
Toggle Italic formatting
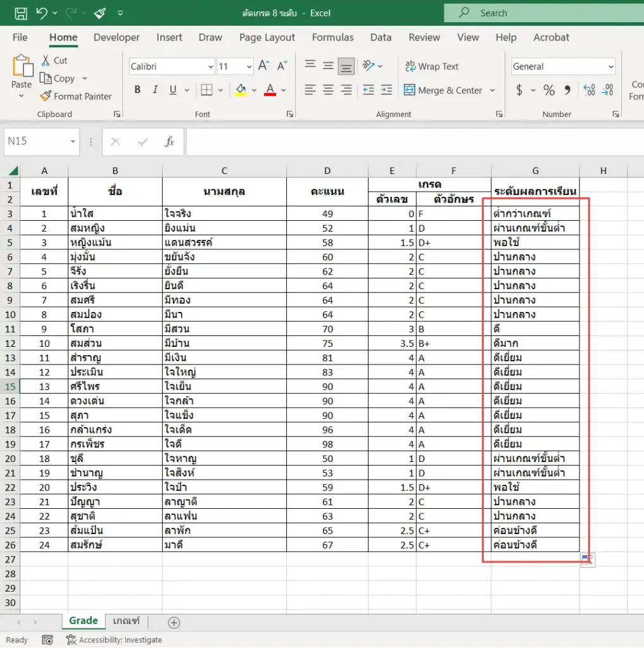(155, 90)
